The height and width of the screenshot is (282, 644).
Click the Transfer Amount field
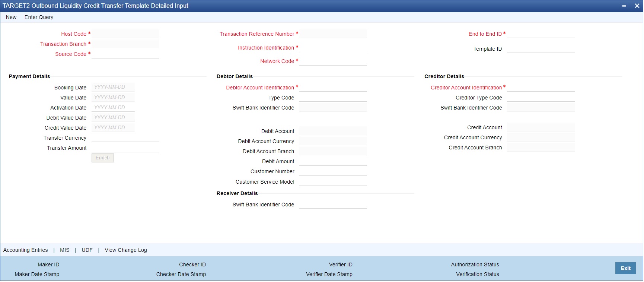pos(125,148)
